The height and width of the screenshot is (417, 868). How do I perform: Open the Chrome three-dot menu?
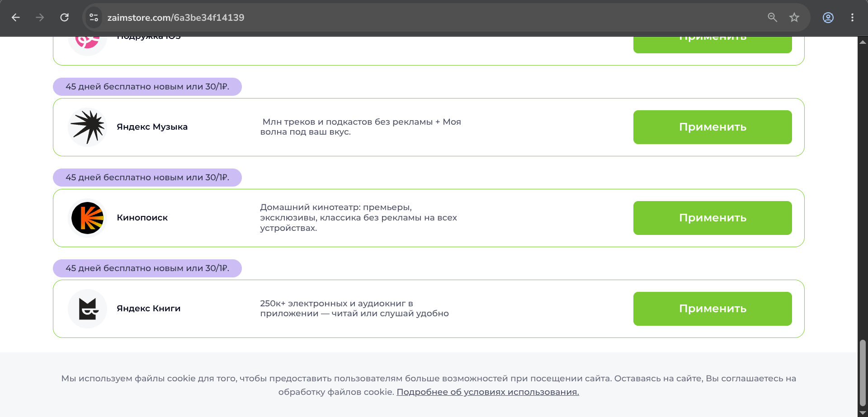(x=852, y=18)
